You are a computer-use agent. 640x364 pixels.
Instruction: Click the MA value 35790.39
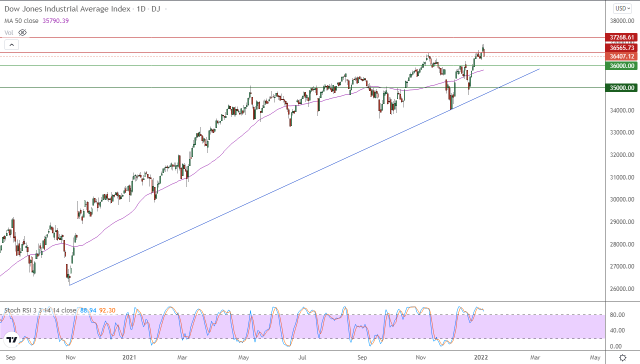(56, 20)
